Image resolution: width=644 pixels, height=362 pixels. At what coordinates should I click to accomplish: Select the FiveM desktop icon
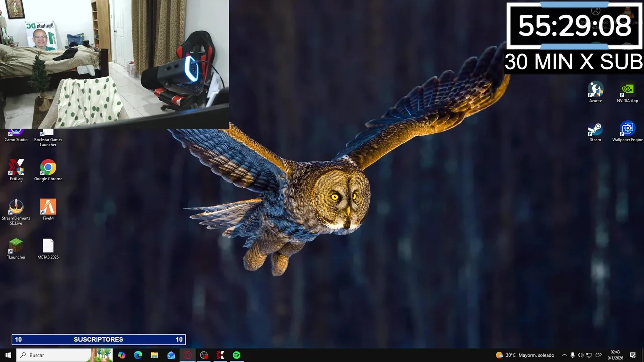click(48, 210)
